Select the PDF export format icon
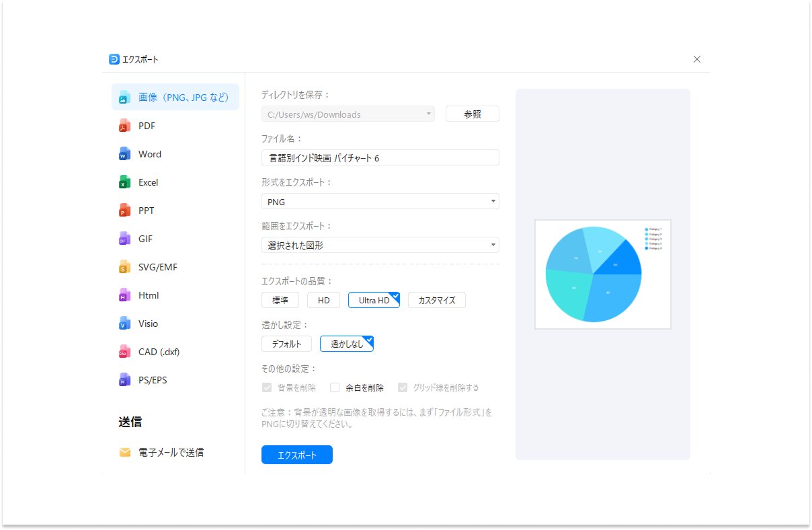Screen dimensions: 812x530 (x=124, y=125)
